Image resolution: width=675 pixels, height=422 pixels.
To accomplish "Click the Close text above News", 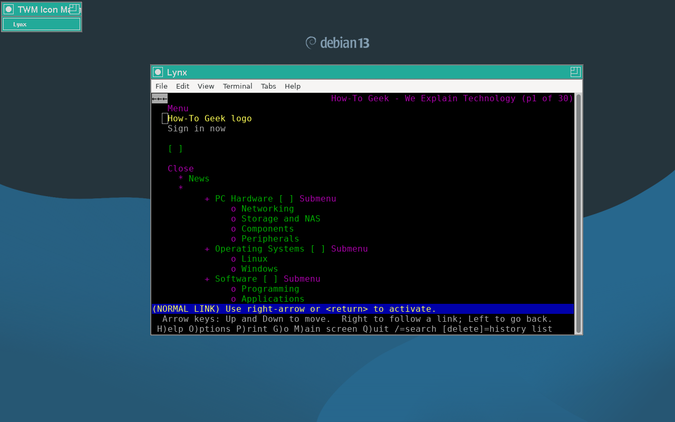I will [x=180, y=169].
